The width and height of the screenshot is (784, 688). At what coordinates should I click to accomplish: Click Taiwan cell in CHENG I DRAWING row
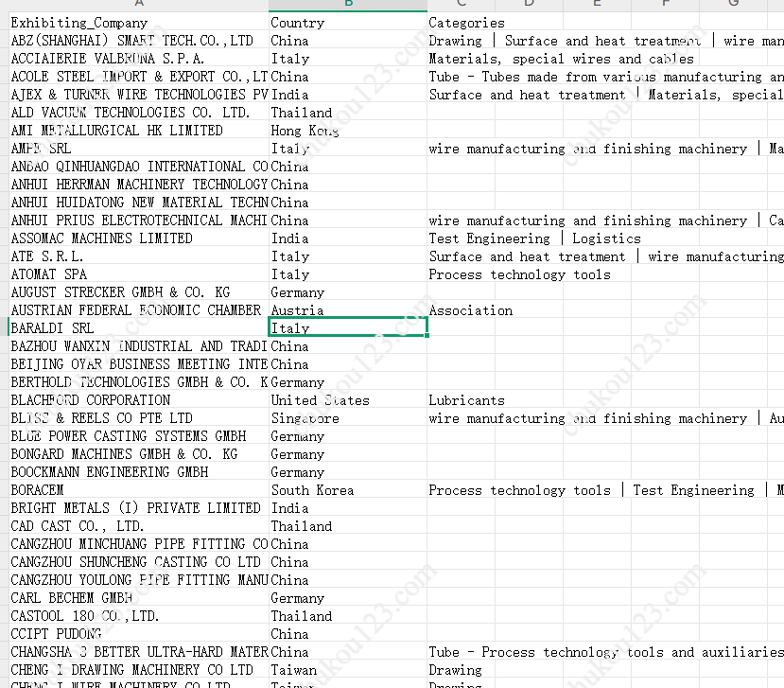click(x=348, y=670)
